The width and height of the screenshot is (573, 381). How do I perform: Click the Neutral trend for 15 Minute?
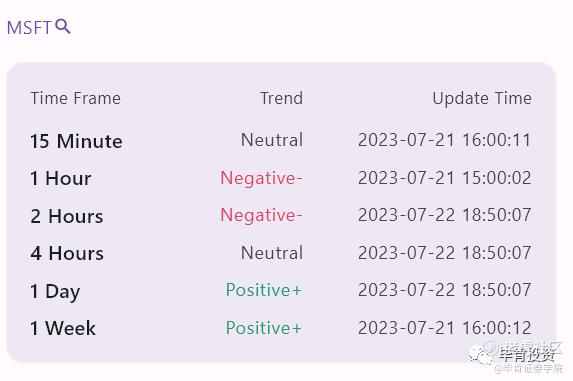coord(272,140)
